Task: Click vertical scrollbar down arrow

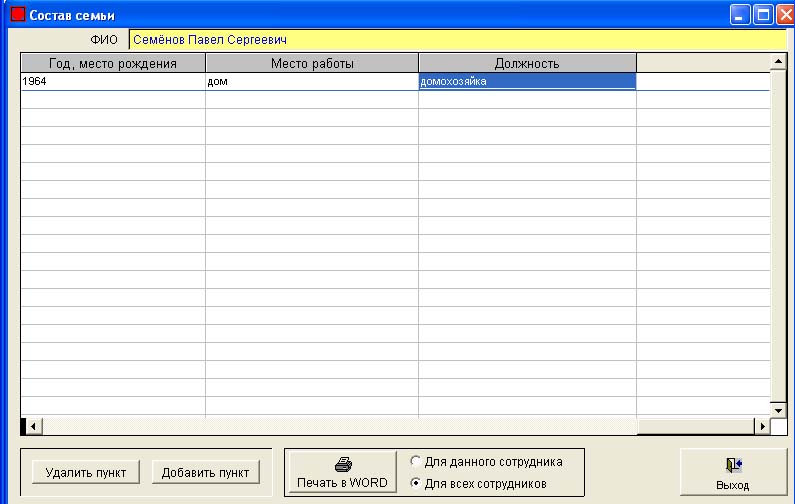Action: 778,410
